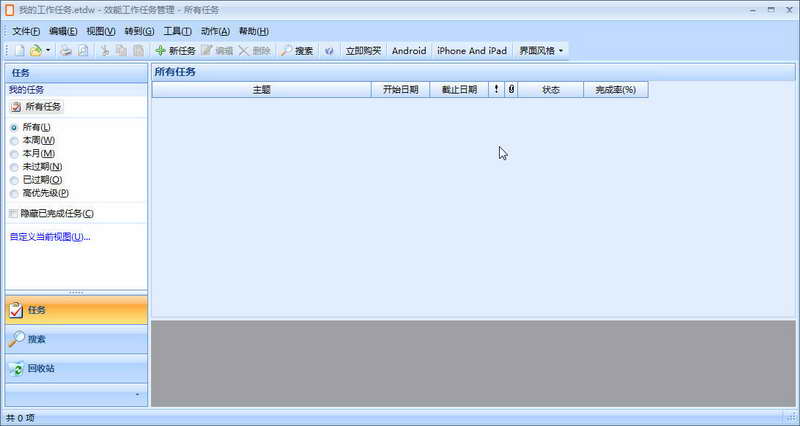This screenshot has height=426, width=800.
Task: Sort by the 完成率(%) column header
Action: (616, 90)
